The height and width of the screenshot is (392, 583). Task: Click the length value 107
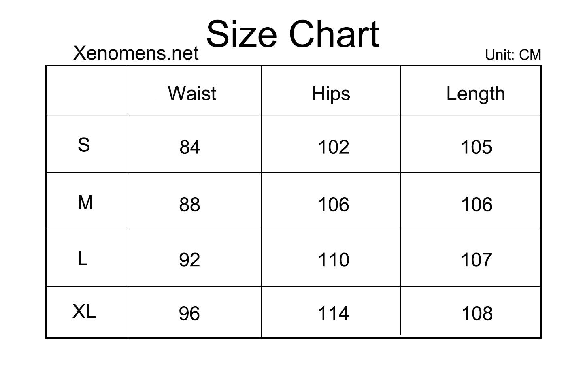pos(477,260)
